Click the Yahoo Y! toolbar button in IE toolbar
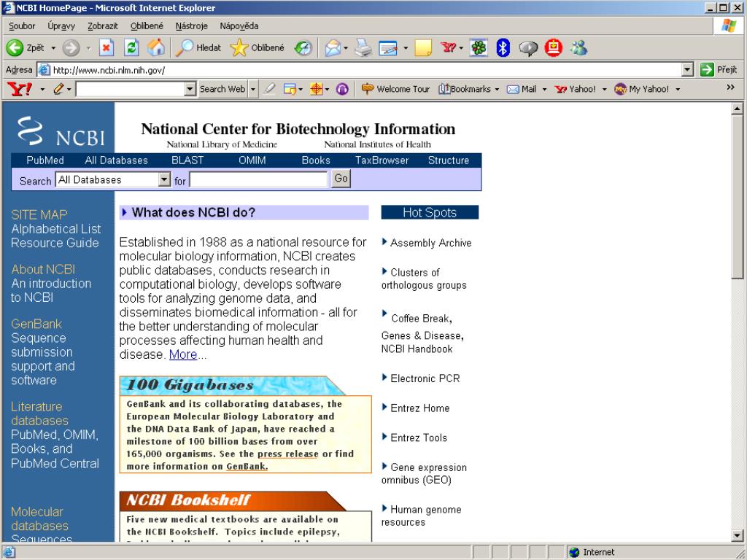The image size is (747, 560). [448, 47]
